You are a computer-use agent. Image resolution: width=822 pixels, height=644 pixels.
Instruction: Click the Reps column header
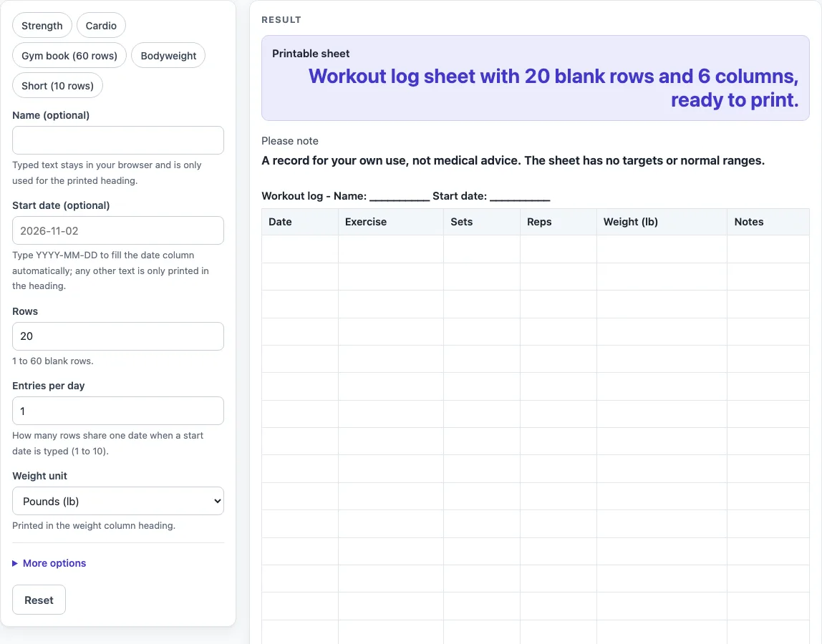[559, 222]
